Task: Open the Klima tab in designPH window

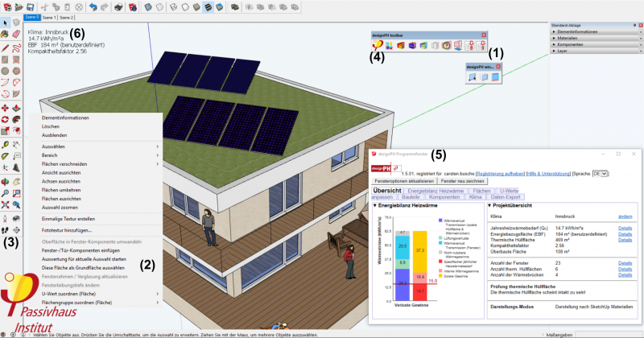Action: tap(475, 197)
